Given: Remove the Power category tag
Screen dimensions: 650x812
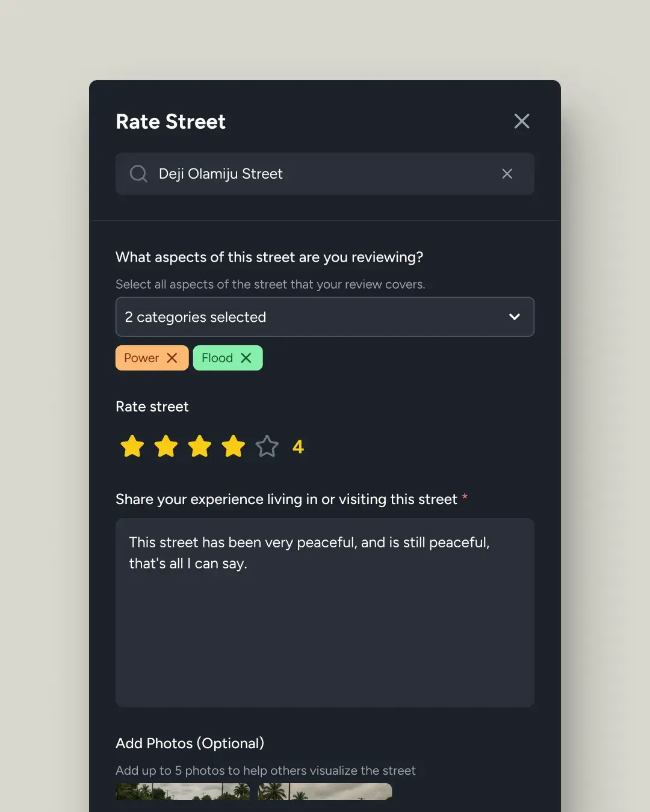Looking at the screenshot, I should pyautogui.click(x=172, y=358).
